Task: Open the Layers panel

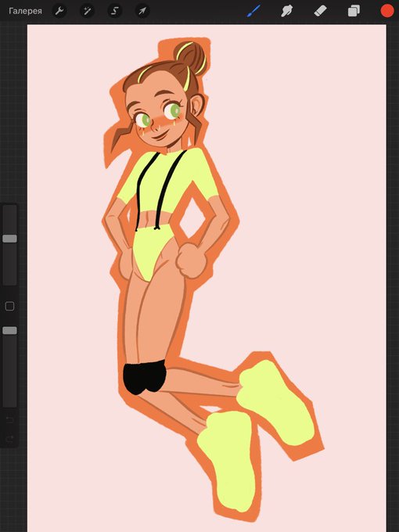Action: click(x=354, y=11)
